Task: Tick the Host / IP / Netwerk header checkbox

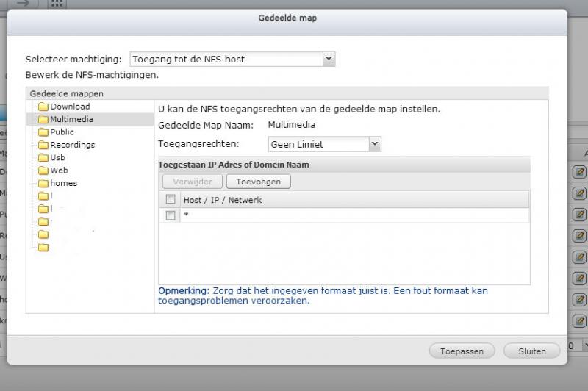Action: [171, 199]
